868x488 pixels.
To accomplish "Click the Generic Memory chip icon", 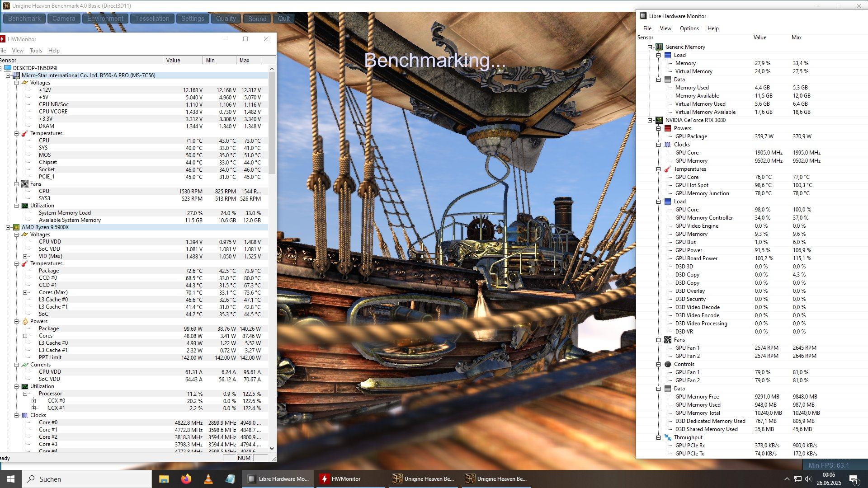I will click(x=659, y=47).
